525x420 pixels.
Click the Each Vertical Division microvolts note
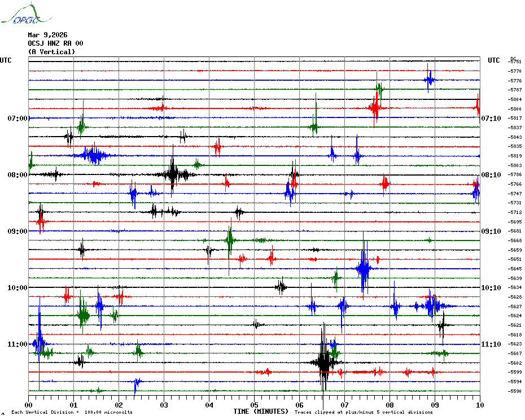(72, 412)
